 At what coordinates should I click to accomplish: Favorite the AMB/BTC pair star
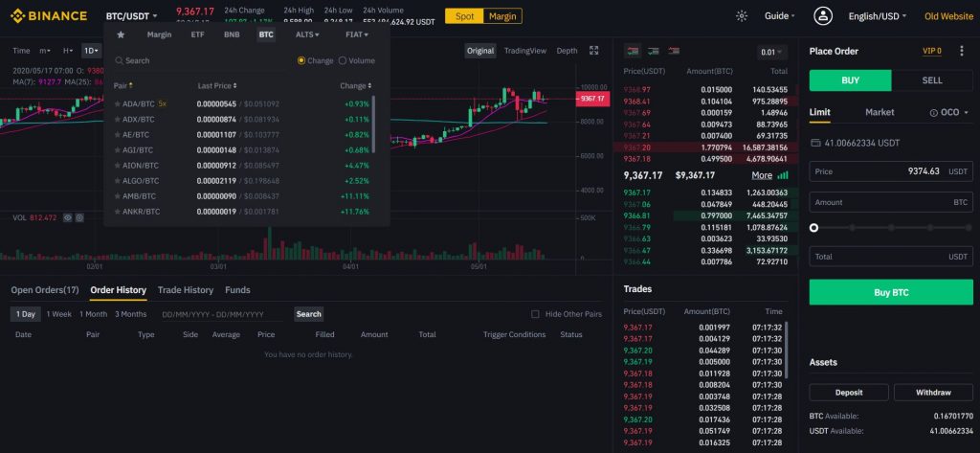118,196
